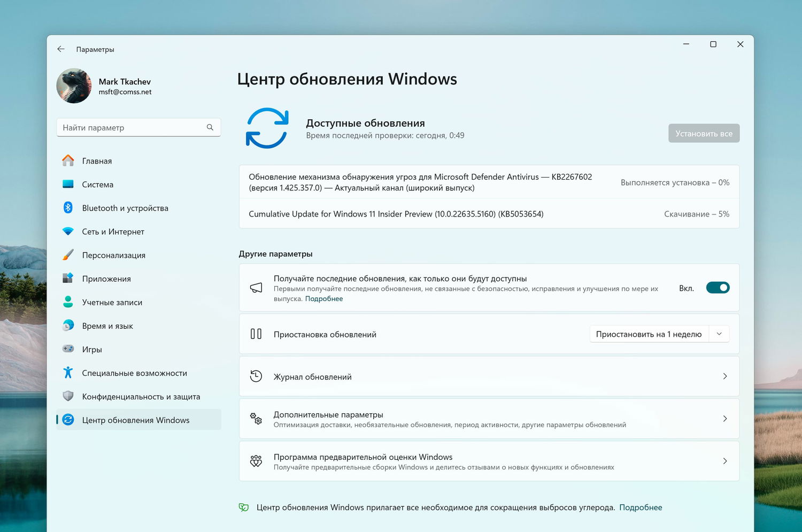Click the Приложения apps icon

68,278
